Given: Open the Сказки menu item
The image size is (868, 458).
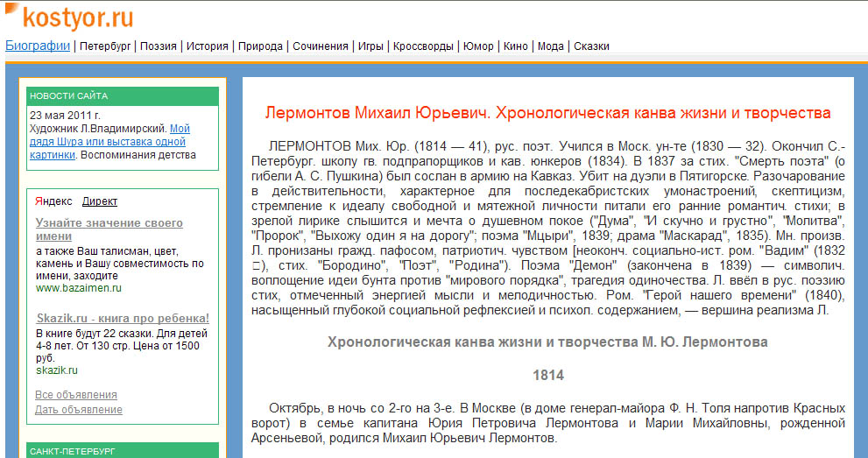Looking at the screenshot, I should 591,46.
